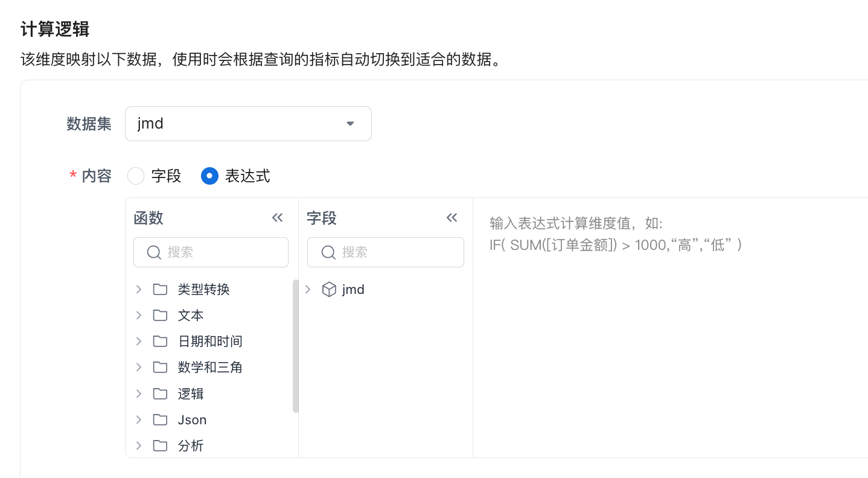The image size is (868, 478).
Task: Collapse the 字段 panel with double-chevron icon
Action: (452, 218)
